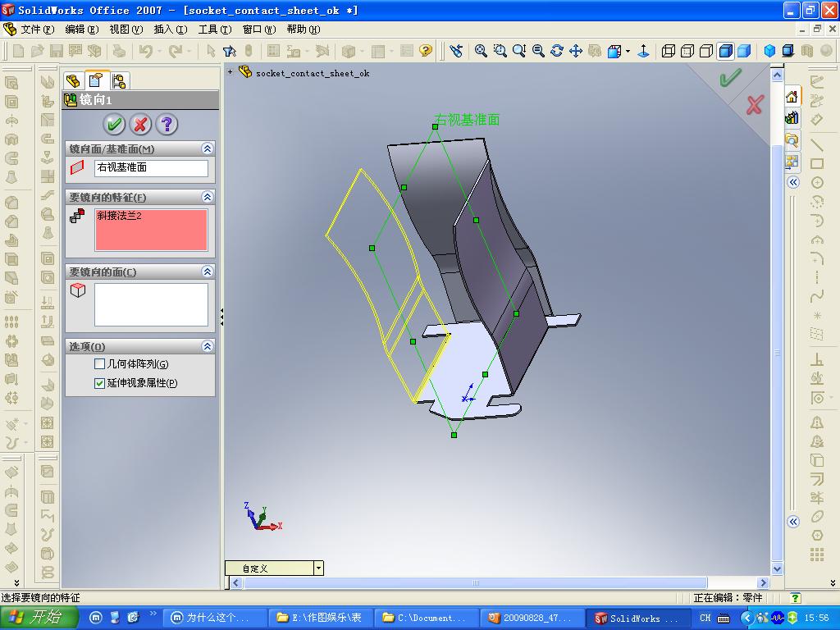Open the 视图 menu
Screen dimensions: 840x630
pos(126,29)
